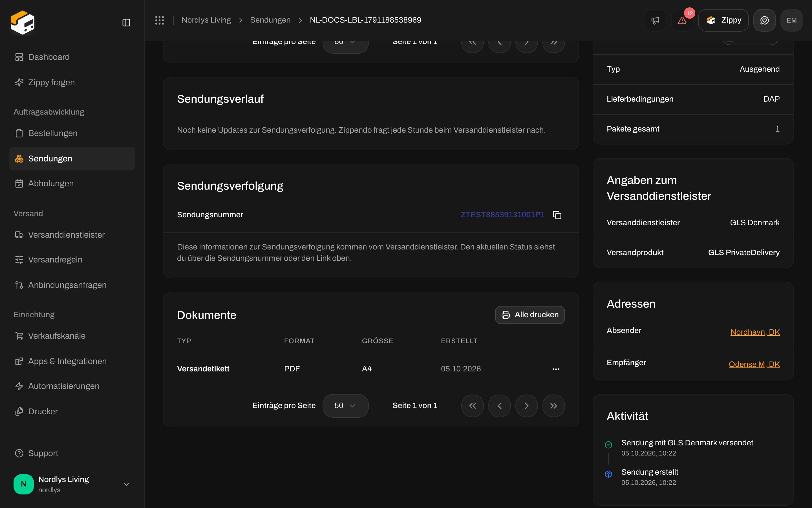
Task: Go to previous page in Dokumente
Action: (499, 406)
